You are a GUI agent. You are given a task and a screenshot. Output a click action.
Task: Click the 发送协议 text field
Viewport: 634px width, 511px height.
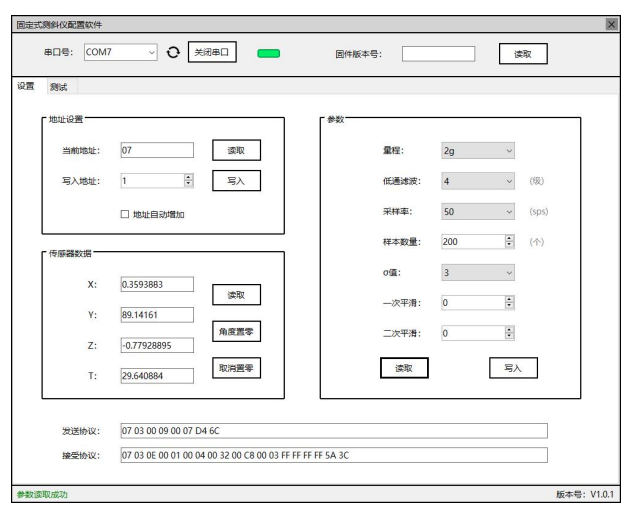click(333, 431)
